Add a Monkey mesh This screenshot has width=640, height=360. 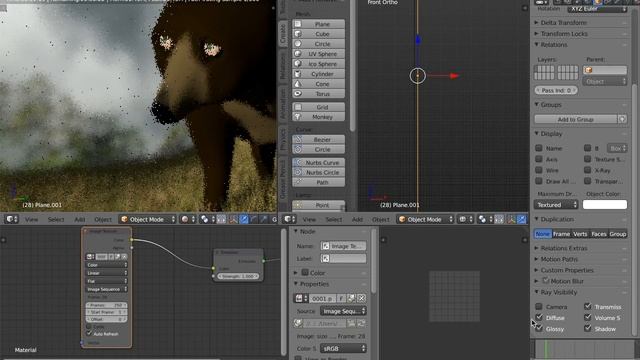pos(318,117)
